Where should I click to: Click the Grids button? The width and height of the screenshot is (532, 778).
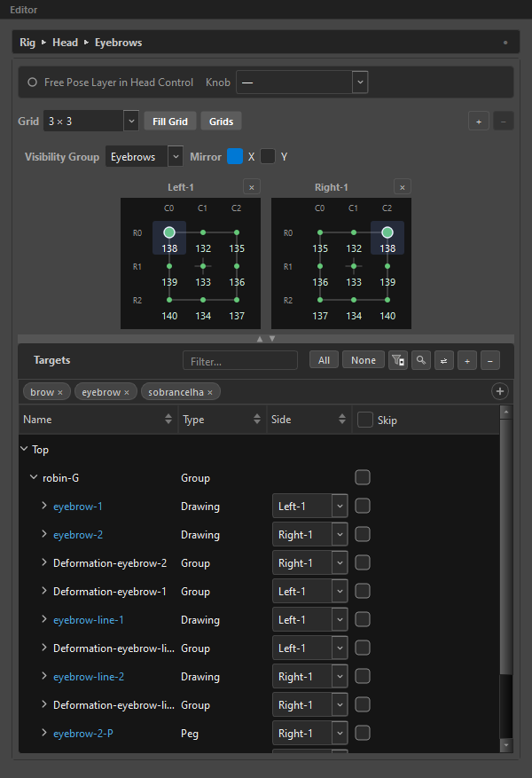(x=221, y=122)
